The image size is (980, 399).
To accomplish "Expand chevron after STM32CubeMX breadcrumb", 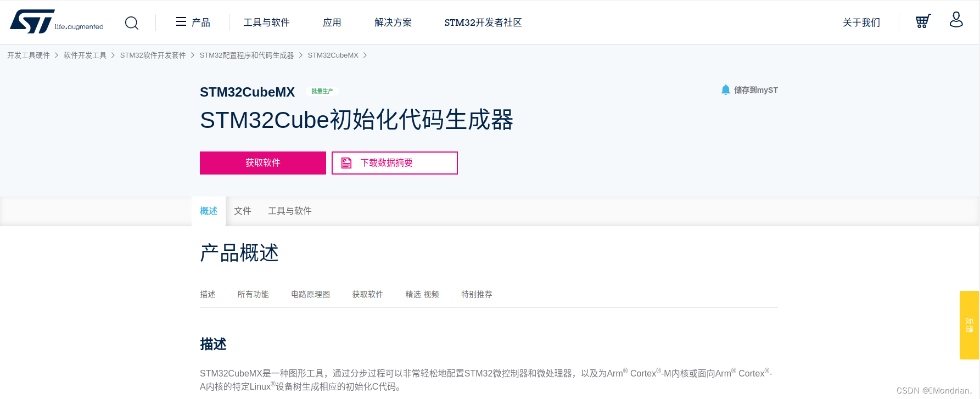I will (365, 55).
